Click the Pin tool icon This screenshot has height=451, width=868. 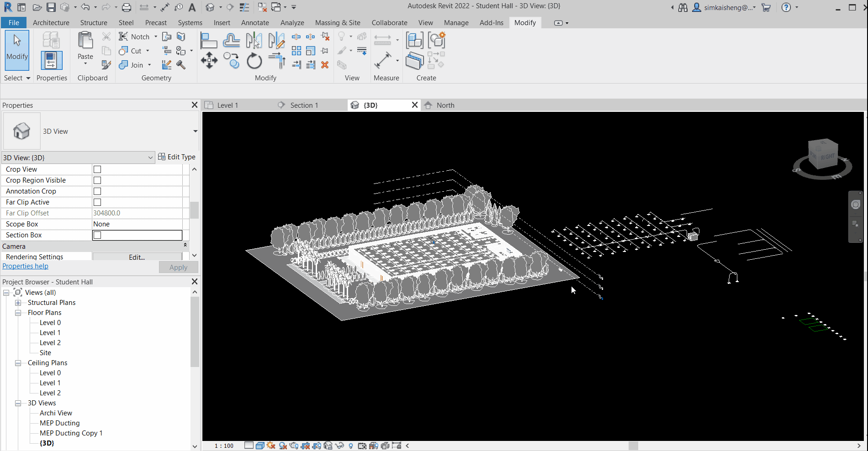[x=325, y=51]
